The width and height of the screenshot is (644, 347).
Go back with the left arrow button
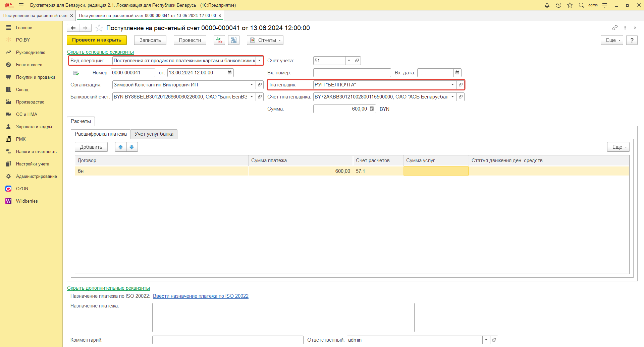point(73,28)
